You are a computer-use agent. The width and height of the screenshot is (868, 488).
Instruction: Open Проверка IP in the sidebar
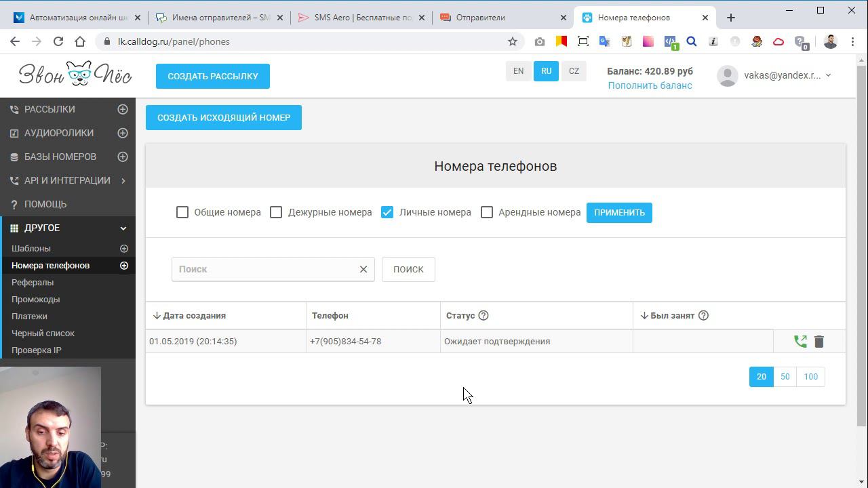tap(37, 350)
